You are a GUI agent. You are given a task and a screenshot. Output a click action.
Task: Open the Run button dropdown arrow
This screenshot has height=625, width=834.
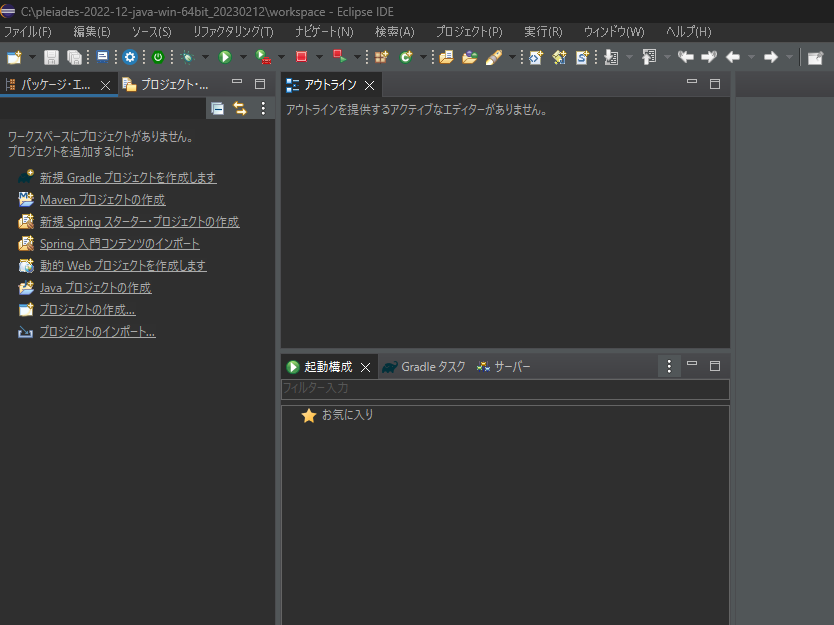click(x=241, y=57)
